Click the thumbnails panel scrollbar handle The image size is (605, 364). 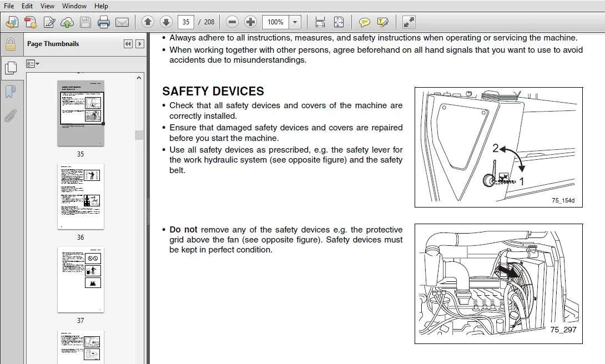click(139, 135)
